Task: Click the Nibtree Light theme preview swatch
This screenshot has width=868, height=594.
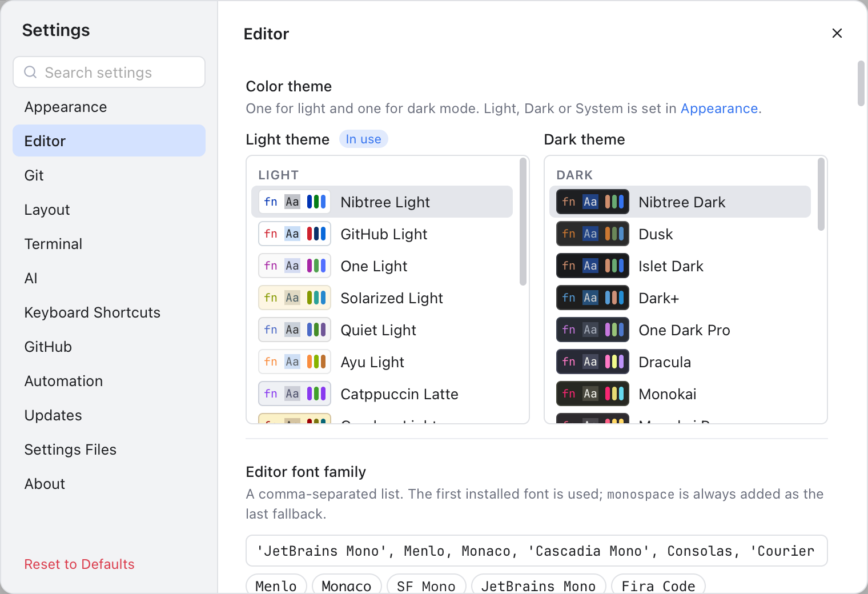Action: 295,202
